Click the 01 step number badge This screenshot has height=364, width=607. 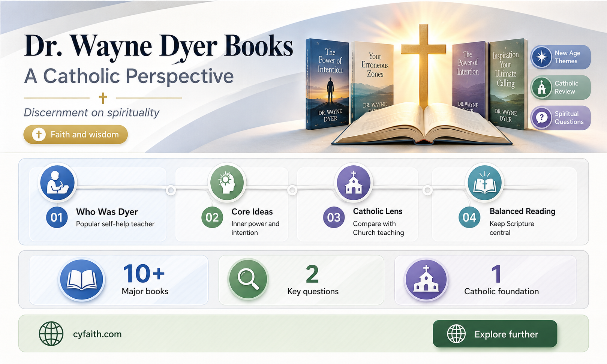click(57, 217)
